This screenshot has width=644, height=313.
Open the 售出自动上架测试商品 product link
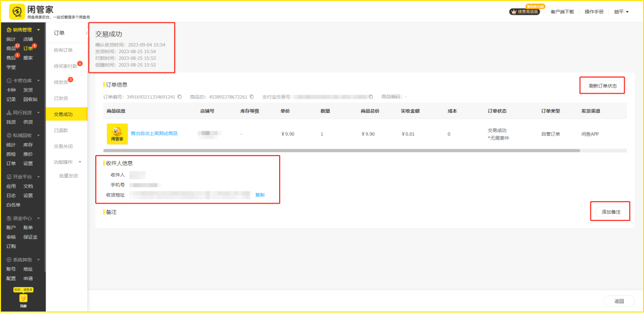pos(154,134)
